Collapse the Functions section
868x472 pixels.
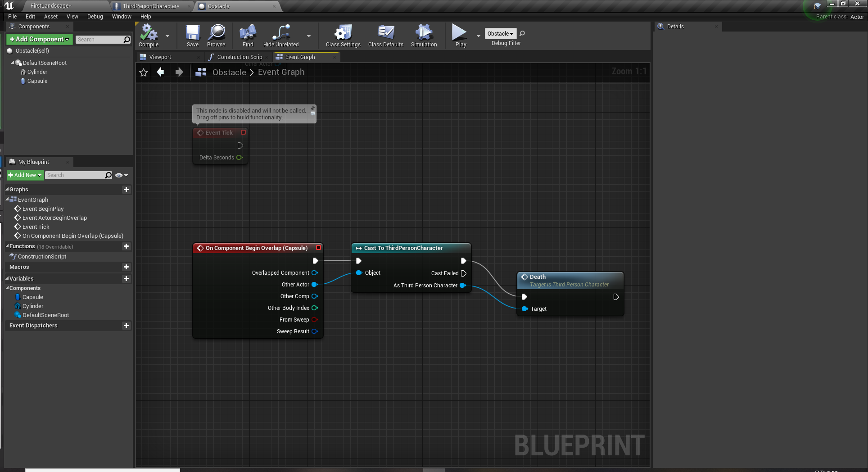pyautogui.click(x=7, y=246)
